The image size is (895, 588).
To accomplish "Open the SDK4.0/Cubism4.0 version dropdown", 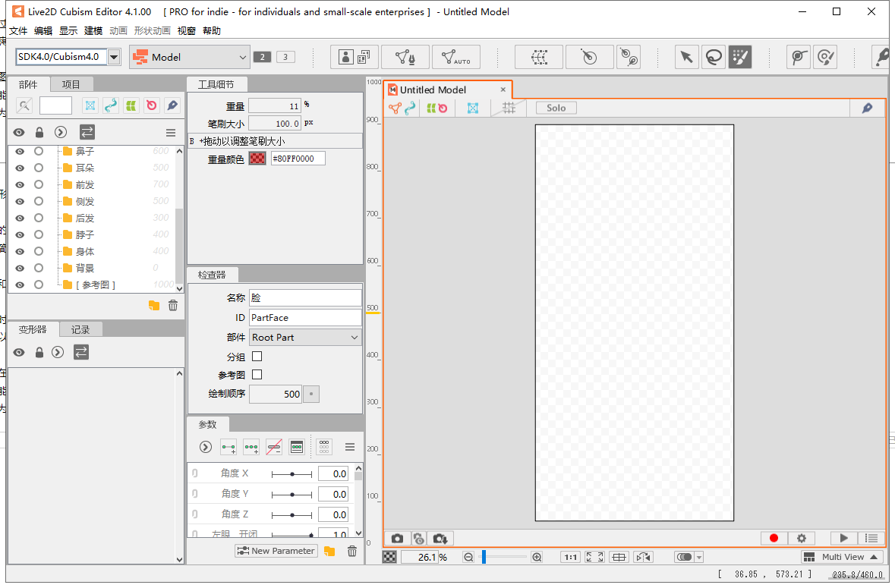I will (x=114, y=57).
